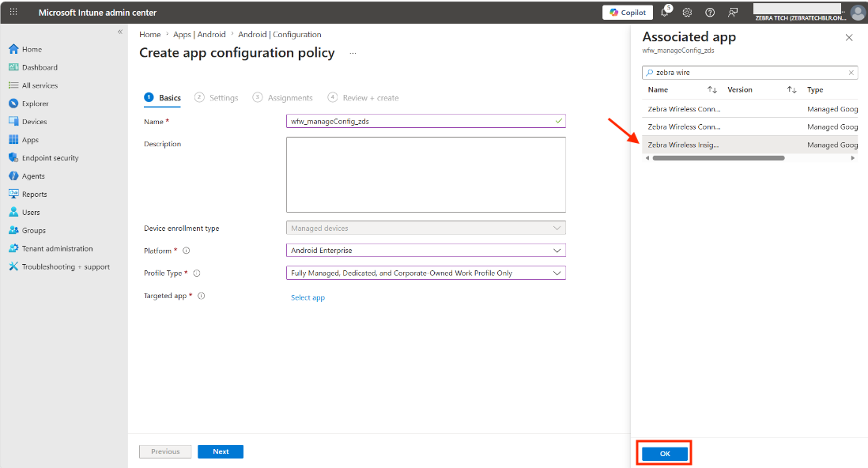
Task: Click the Next button
Action: (x=221, y=451)
